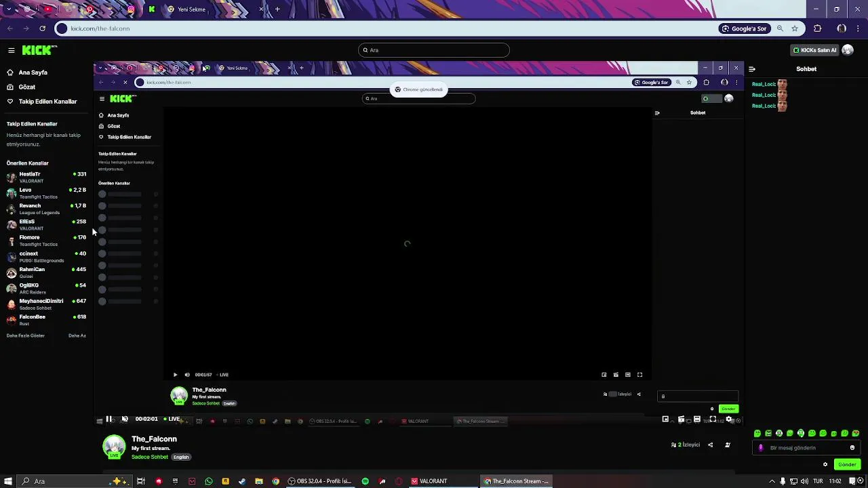Click the KICKs Satın Al button
The image size is (868, 488).
(x=814, y=50)
